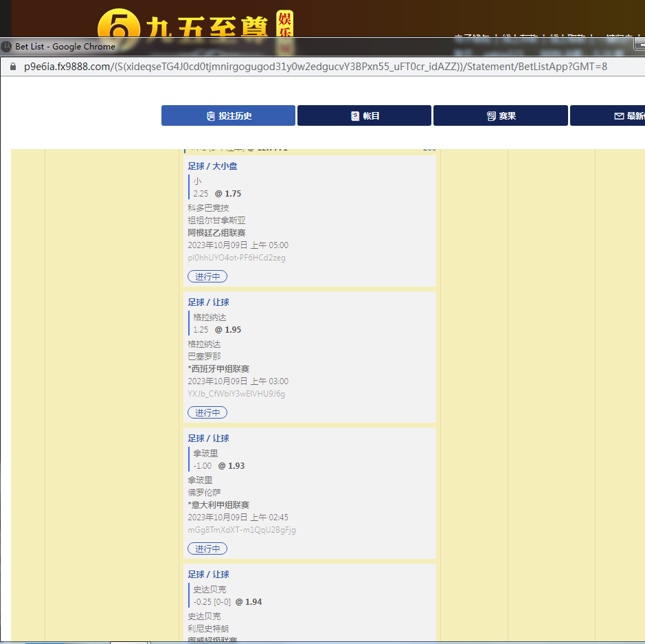Select the odds text @ 1.93
The image size is (645, 644).
pyautogui.click(x=231, y=466)
